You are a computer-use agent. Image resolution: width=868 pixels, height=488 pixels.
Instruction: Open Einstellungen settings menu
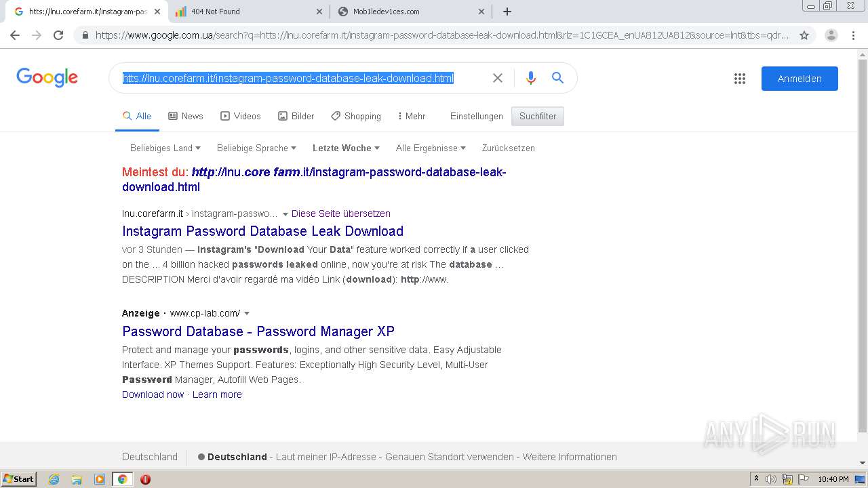pos(477,116)
